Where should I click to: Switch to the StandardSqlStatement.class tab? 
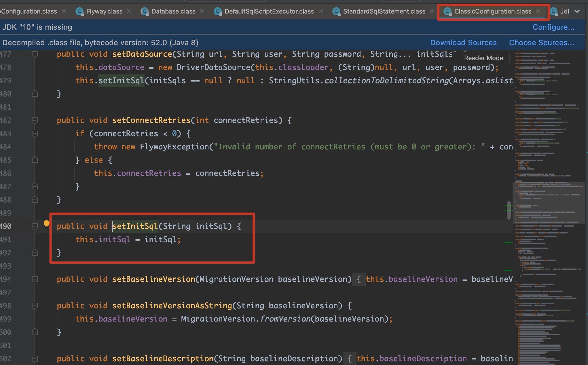384,12
